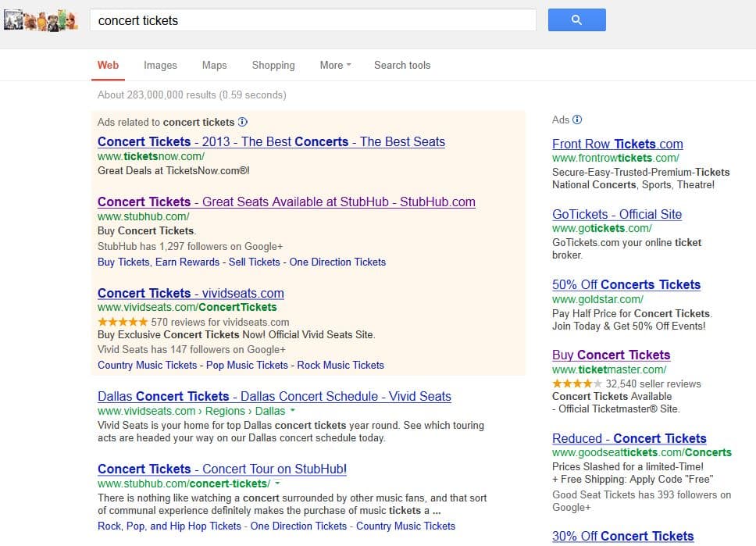Open 'Great Seats Available at StubHub' ad link
Image resolution: width=756 pixels, height=546 pixels.
click(287, 202)
